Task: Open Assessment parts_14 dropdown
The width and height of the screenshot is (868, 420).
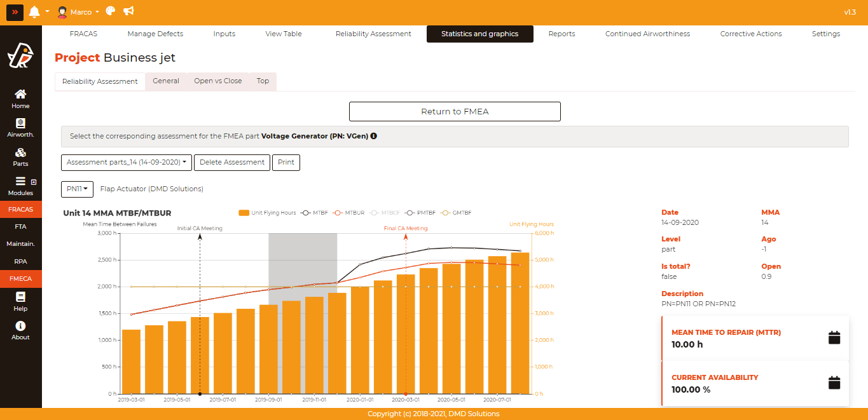Action: coord(127,163)
